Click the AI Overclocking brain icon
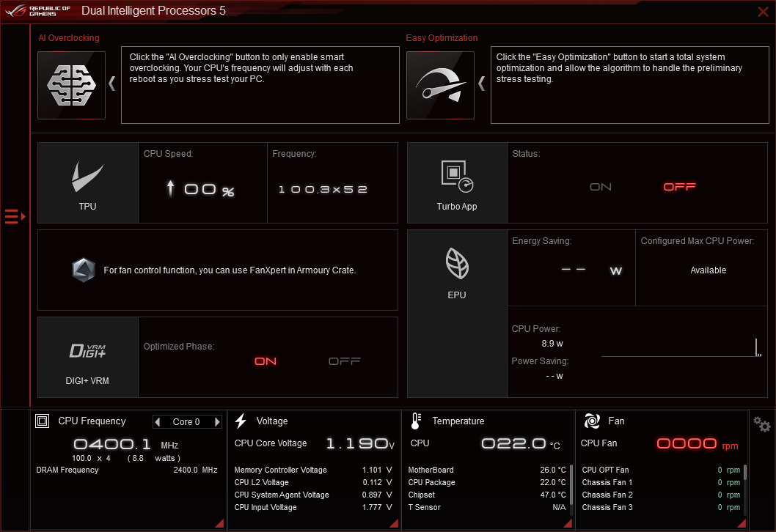This screenshot has height=532, width=776. (x=71, y=84)
